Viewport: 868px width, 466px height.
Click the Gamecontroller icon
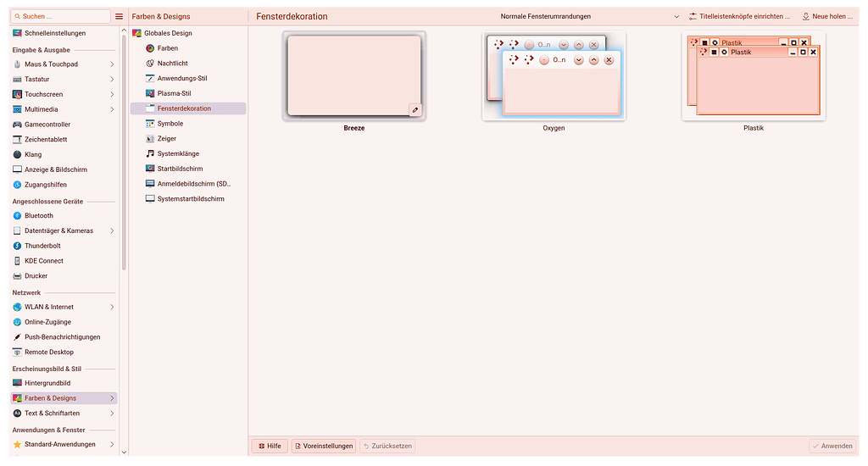[17, 125]
